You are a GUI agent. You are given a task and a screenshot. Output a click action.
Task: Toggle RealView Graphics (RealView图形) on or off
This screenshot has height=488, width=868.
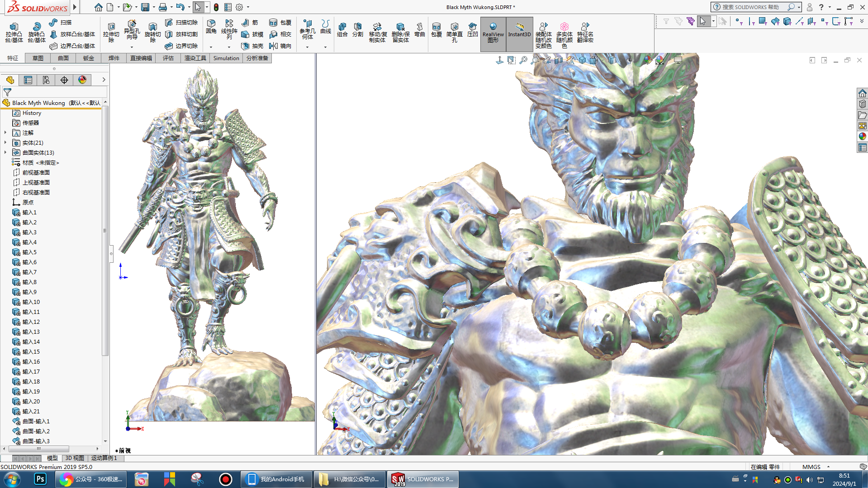click(493, 34)
